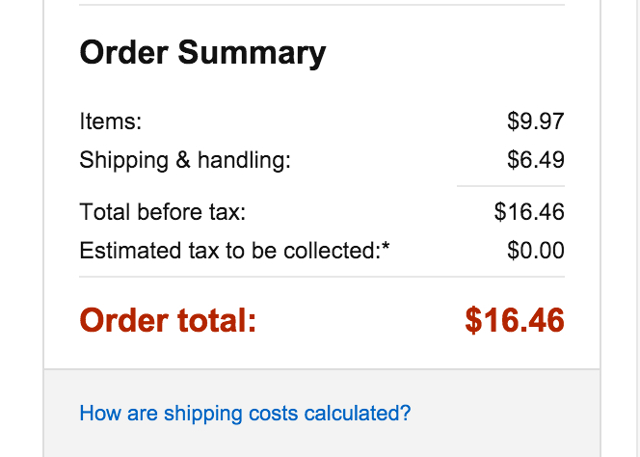Select the Items label
The image size is (640, 457).
[x=111, y=121]
